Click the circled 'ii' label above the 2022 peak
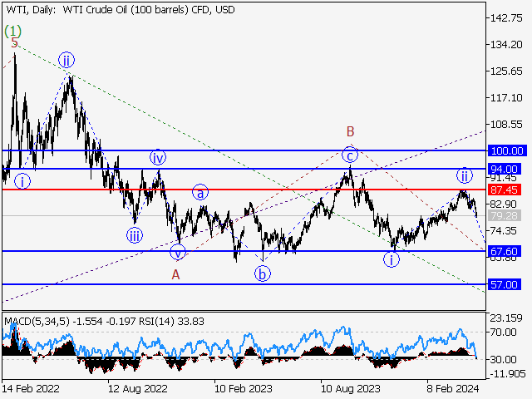 pyautogui.click(x=66, y=61)
